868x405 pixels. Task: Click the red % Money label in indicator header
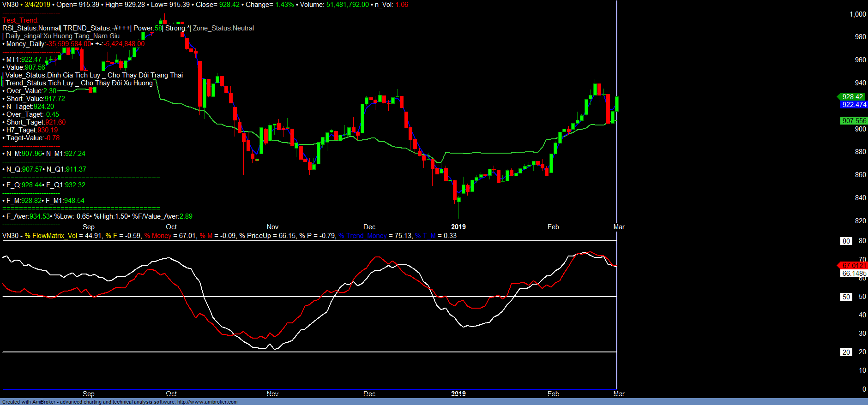[x=157, y=236]
